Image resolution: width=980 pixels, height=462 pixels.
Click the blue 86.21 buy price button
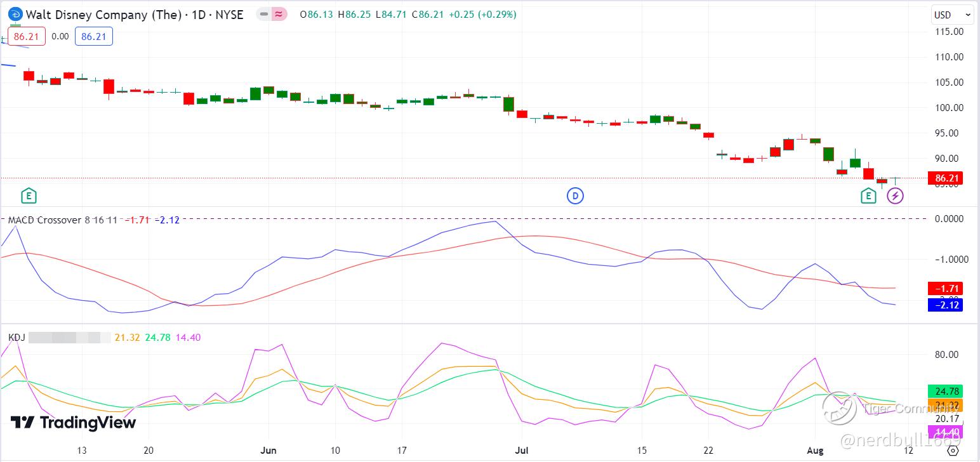[94, 37]
